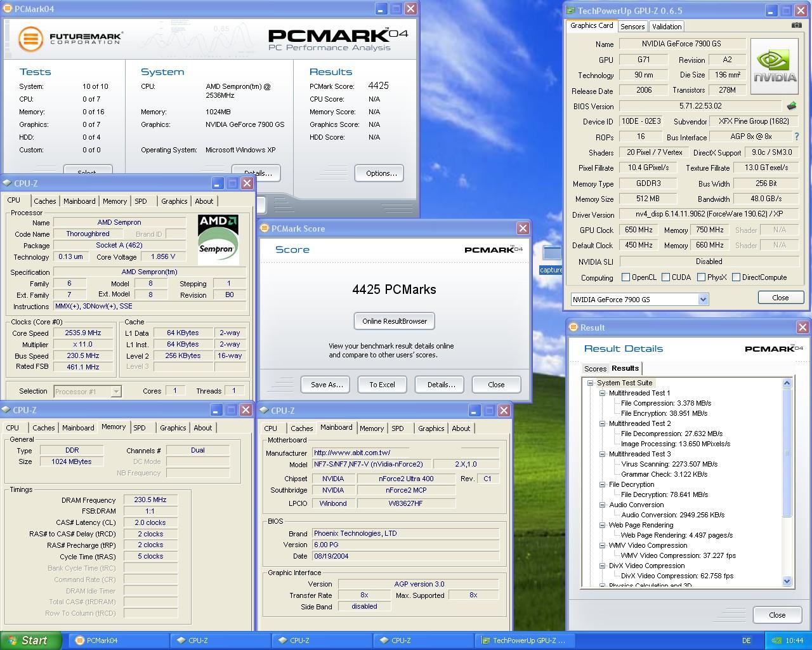Open the Scores tab in Result Details
This screenshot has width=812, height=650.
pos(595,369)
